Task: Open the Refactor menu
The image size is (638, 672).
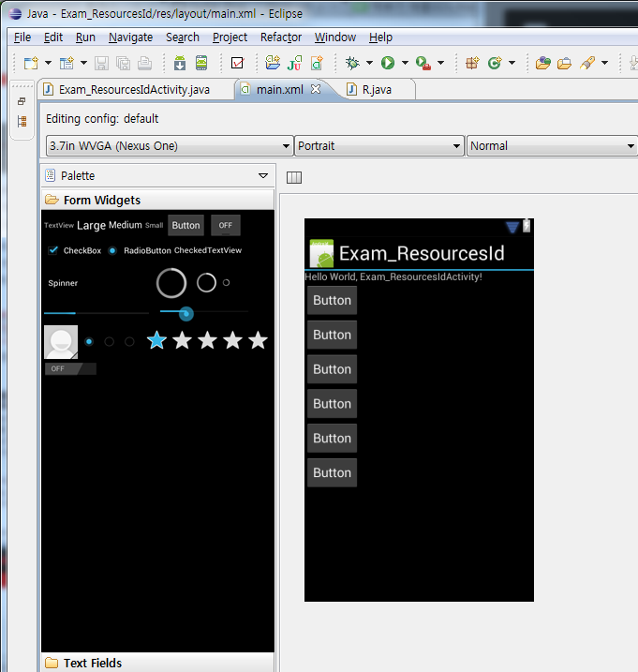Action: point(281,37)
